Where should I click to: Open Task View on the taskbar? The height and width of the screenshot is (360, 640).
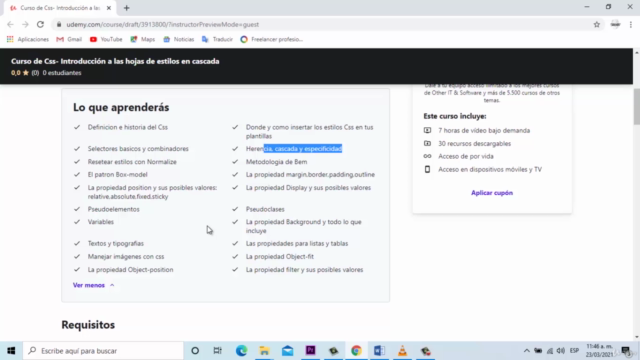[x=218, y=351]
